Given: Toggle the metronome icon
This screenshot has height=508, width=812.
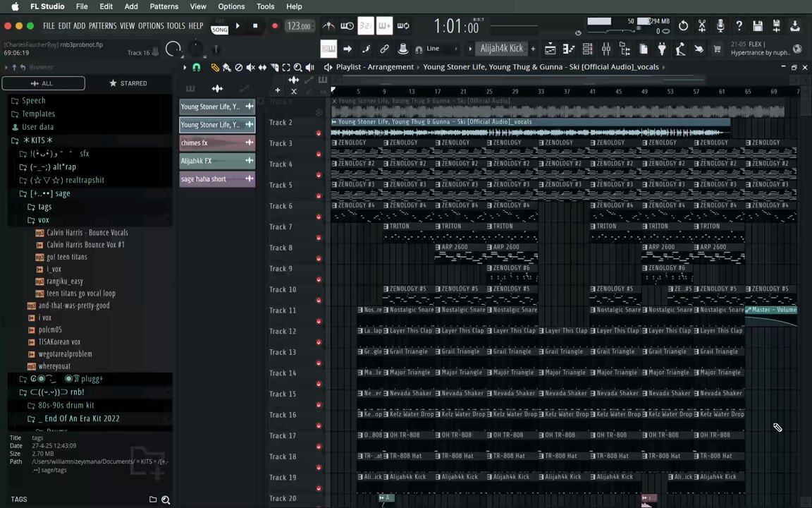Looking at the screenshot, I should tap(328, 26).
